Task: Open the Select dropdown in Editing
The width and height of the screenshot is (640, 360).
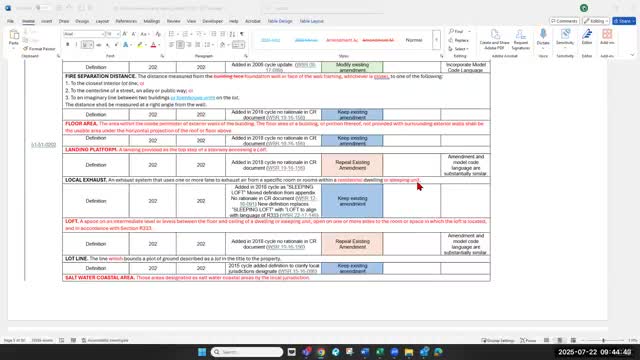Action: pos(458,49)
